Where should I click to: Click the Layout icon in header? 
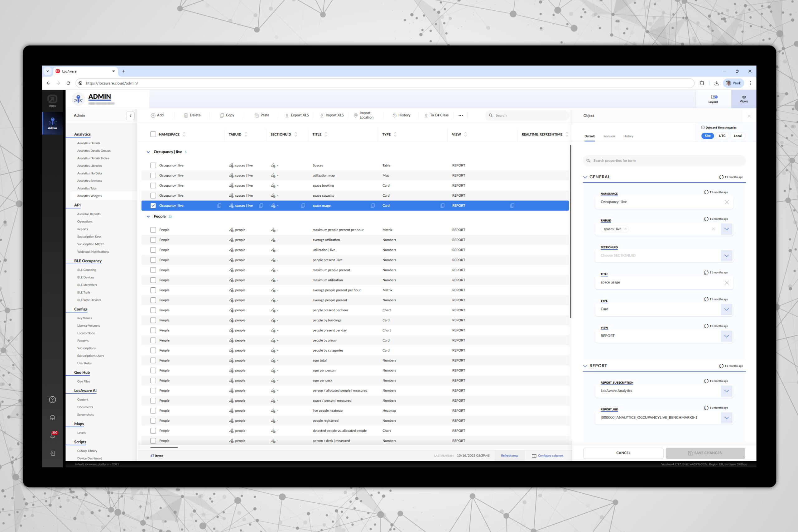[x=713, y=99]
